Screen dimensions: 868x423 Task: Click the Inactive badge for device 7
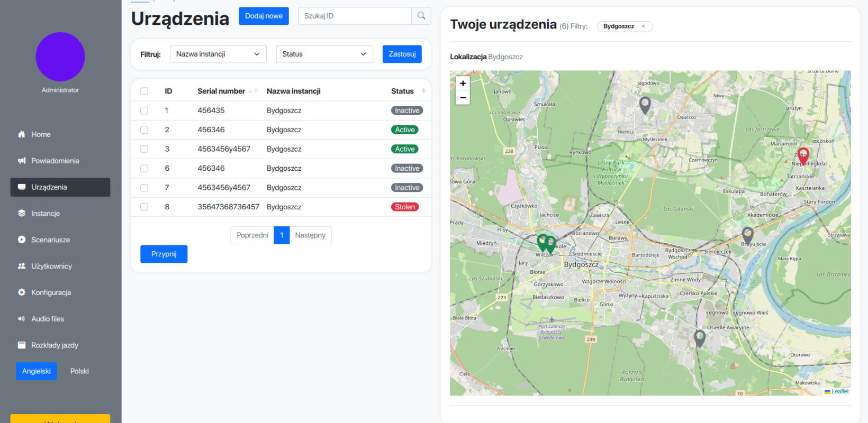(407, 188)
